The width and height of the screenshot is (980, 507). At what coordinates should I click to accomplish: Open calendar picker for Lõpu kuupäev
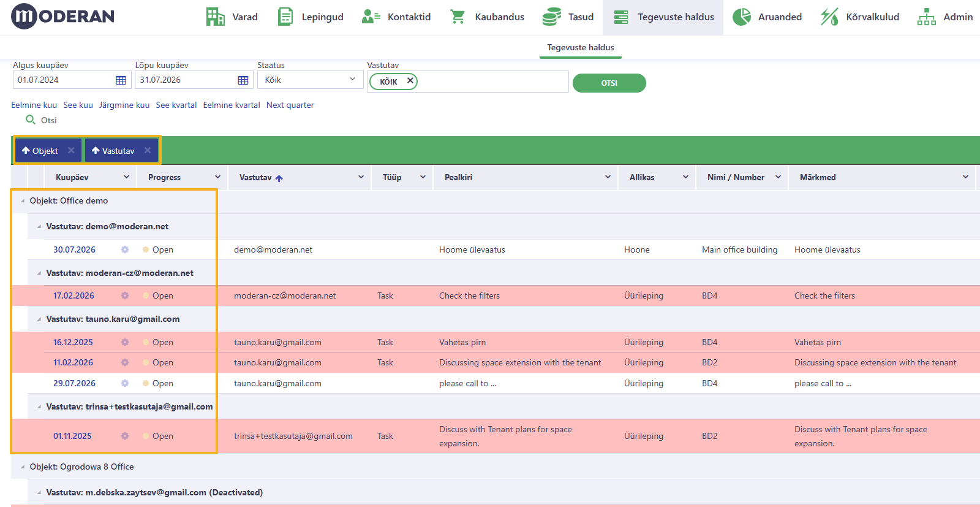(243, 80)
